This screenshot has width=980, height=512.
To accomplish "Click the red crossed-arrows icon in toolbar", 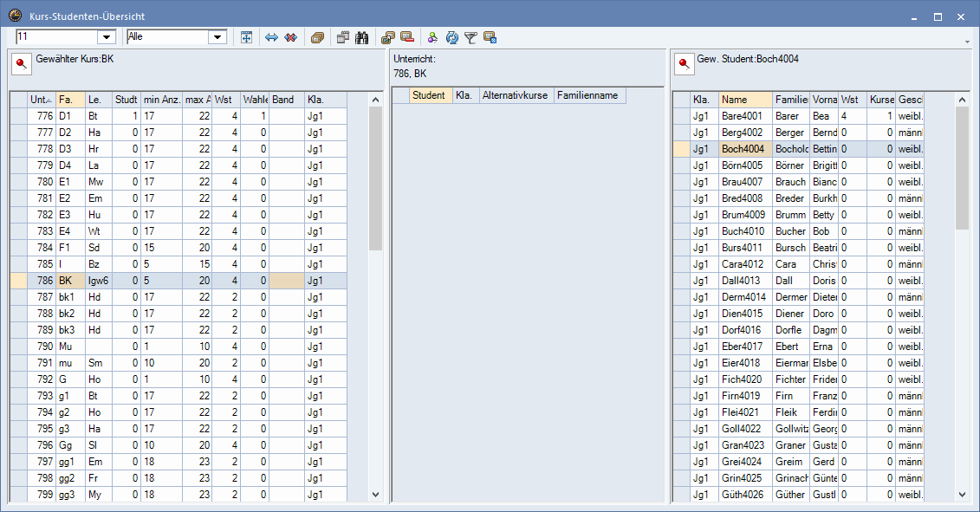I will click(291, 37).
